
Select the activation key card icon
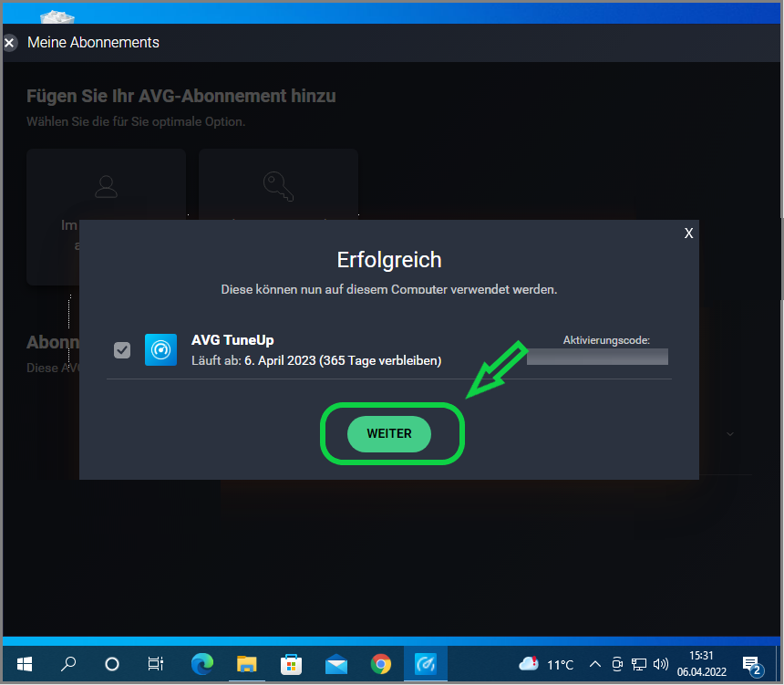(x=278, y=187)
